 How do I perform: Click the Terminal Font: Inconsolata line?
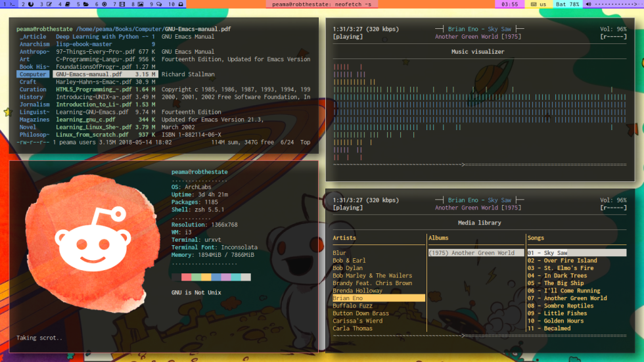pyautogui.click(x=214, y=247)
